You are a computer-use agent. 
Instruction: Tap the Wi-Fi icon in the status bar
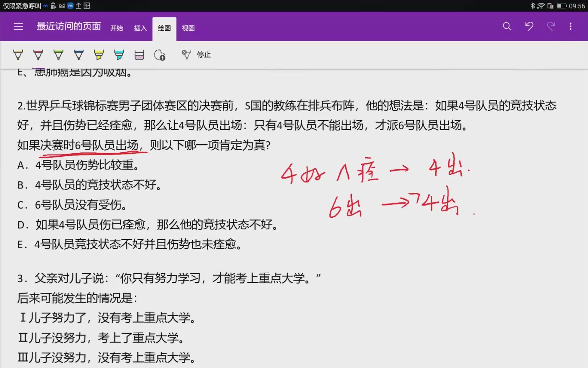pos(541,5)
